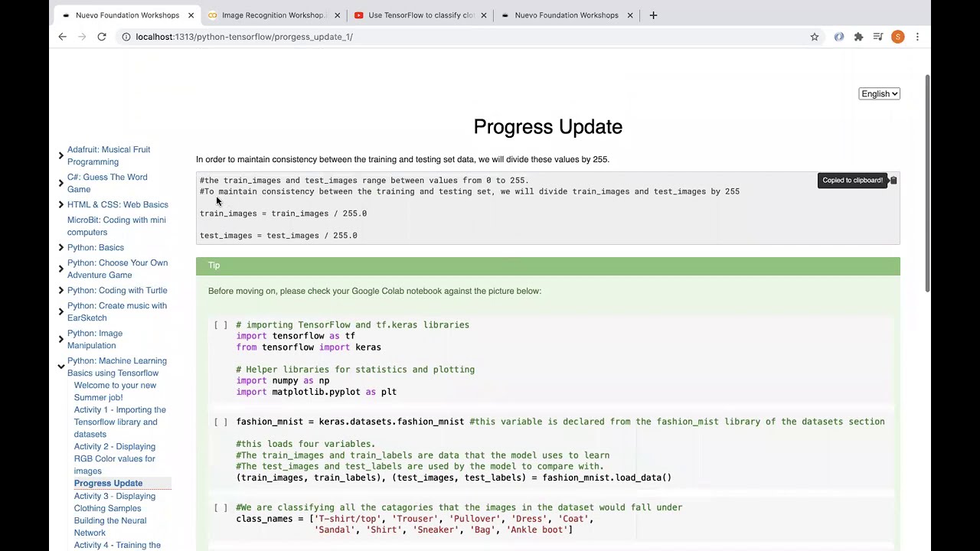
Task: Open Activity 2 - Displaying RGB Color values
Action: (x=115, y=458)
